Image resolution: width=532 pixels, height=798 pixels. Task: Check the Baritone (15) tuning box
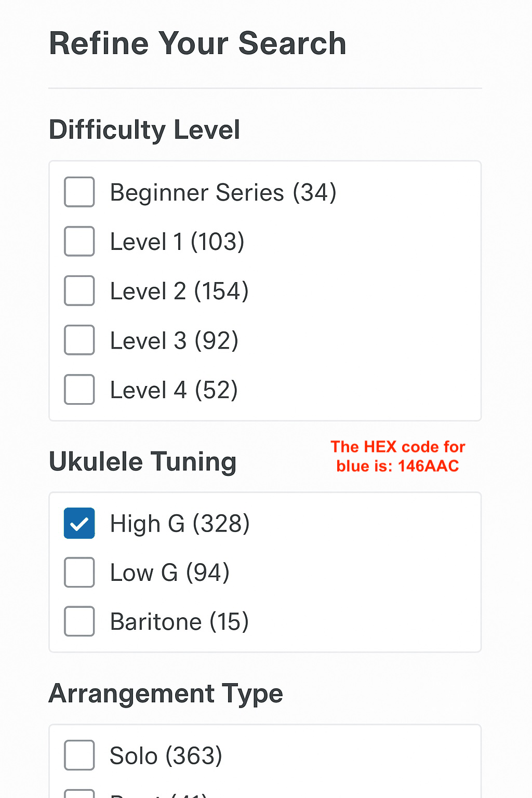[79, 621]
